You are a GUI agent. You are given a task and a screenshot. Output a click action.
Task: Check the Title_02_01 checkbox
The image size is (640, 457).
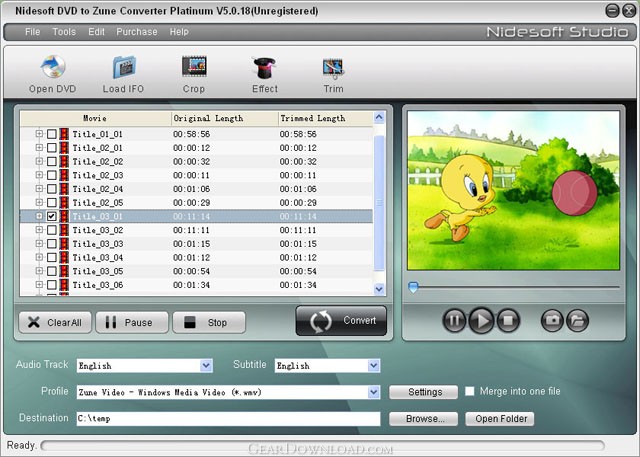coord(51,148)
